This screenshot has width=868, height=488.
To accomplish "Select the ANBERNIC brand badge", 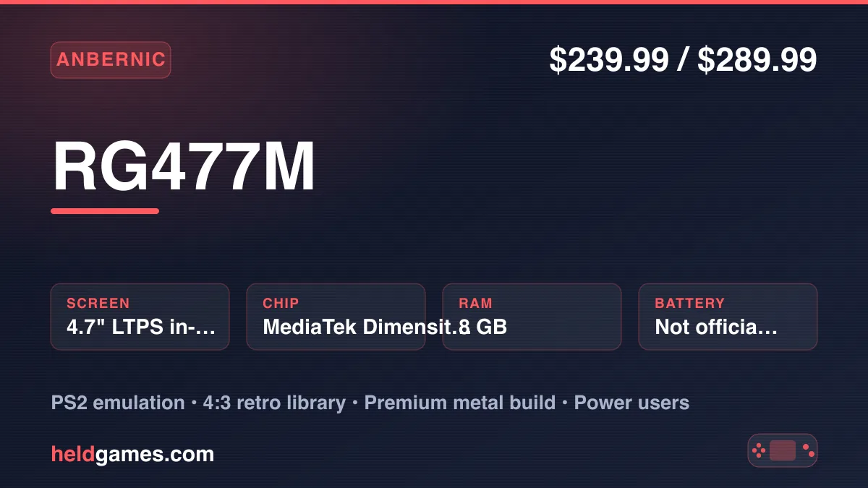I will point(111,60).
